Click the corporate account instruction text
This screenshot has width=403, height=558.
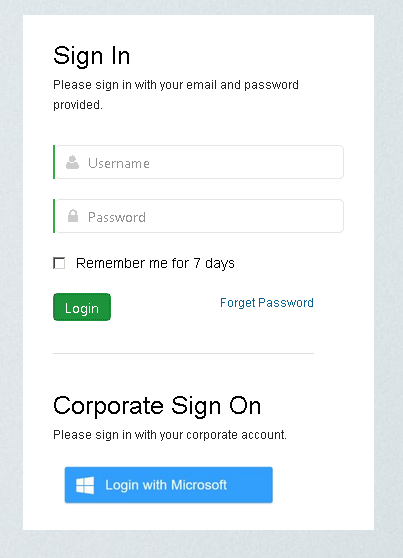pyautogui.click(x=170, y=435)
